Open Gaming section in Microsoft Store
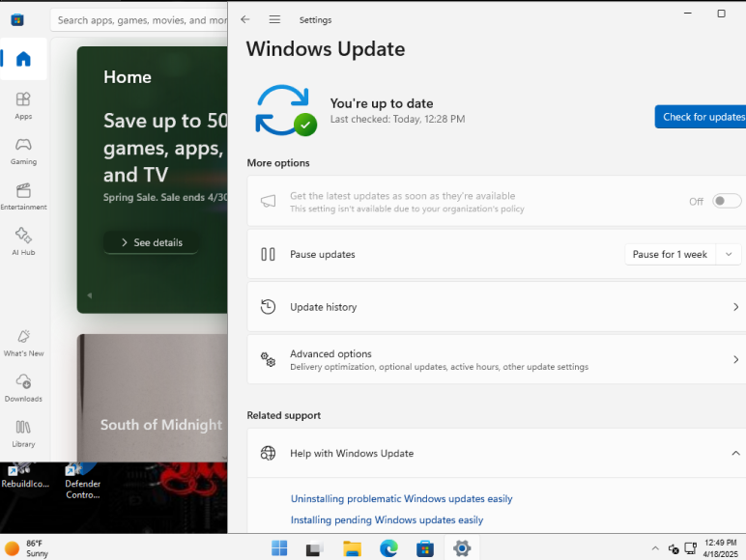 [x=23, y=152]
